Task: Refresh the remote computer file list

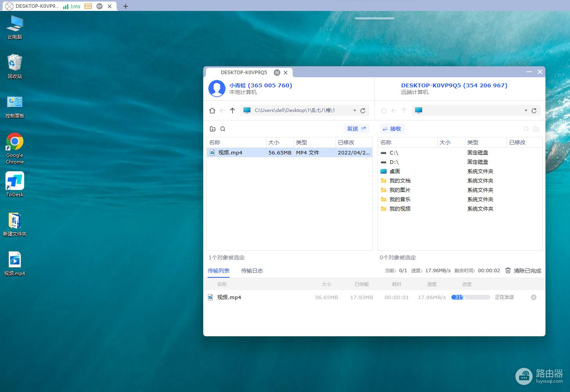Action: pyautogui.click(x=534, y=111)
